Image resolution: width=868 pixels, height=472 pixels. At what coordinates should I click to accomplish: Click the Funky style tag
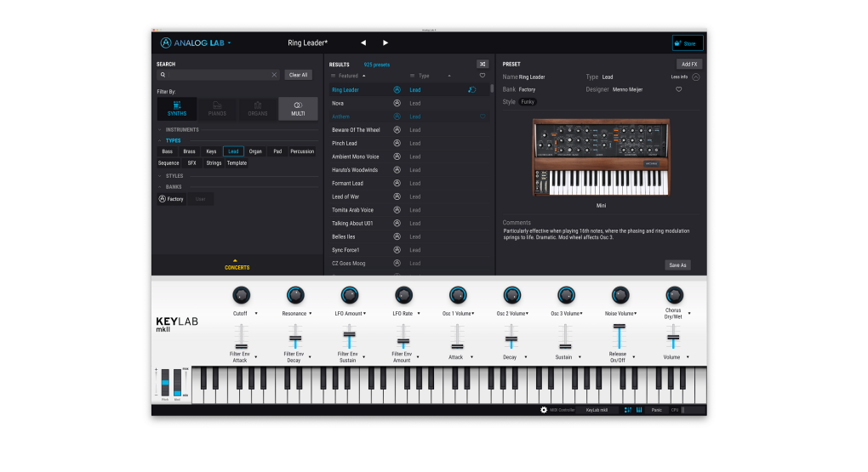click(528, 102)
